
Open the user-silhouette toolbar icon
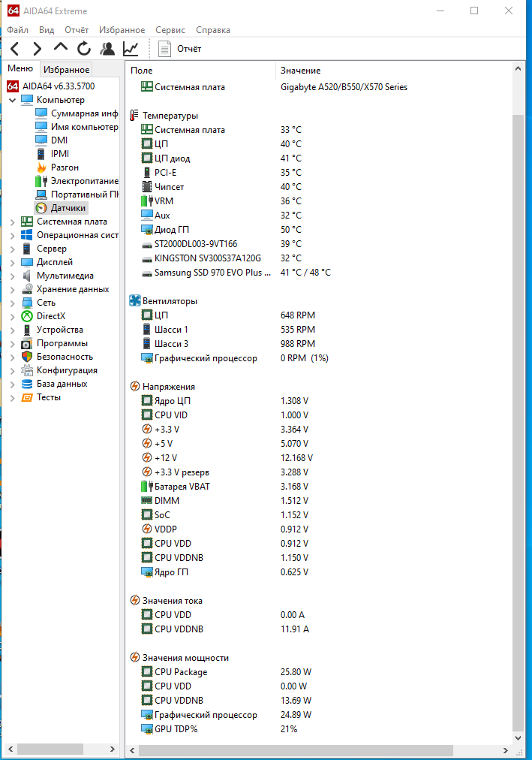click(107, 49)
